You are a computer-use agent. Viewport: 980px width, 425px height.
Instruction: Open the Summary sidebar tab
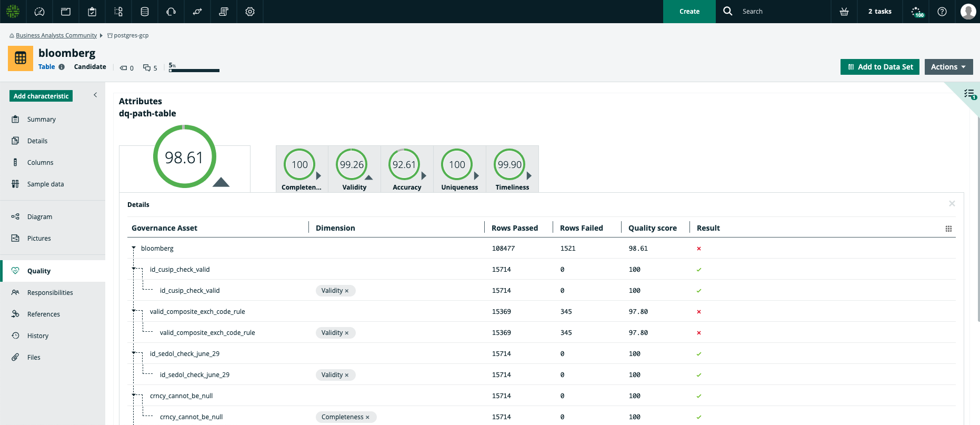[53, 120]
